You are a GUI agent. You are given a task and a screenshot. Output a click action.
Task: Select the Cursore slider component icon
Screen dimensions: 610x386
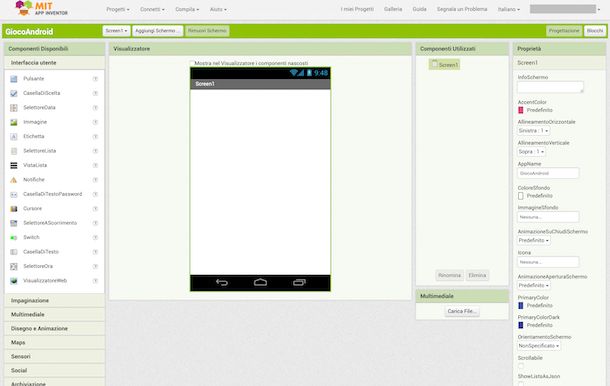click(14, 209)
